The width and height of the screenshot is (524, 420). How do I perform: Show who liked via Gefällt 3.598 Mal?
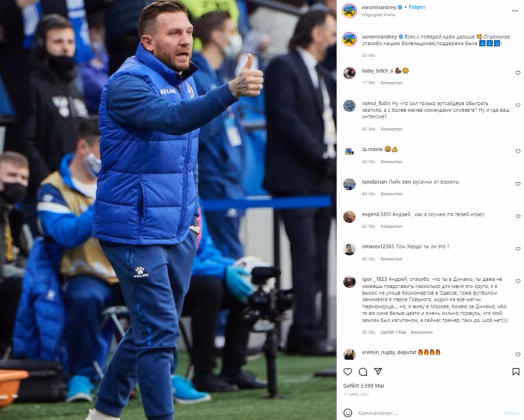363,386
